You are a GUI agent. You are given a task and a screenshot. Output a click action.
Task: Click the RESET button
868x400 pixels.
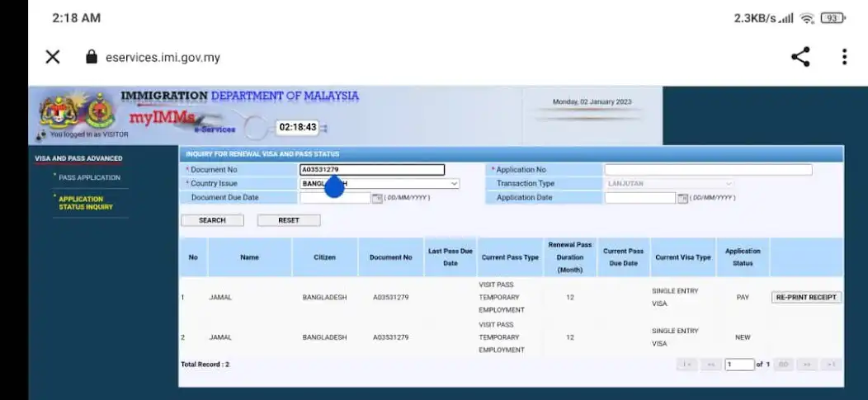click(x=289, y=220)
